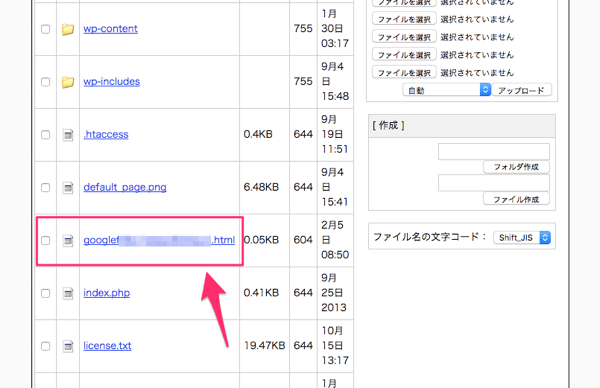This screenshot has width=600, height=388.
Task: Click the index.php file icon
Action: click(68, 293)
